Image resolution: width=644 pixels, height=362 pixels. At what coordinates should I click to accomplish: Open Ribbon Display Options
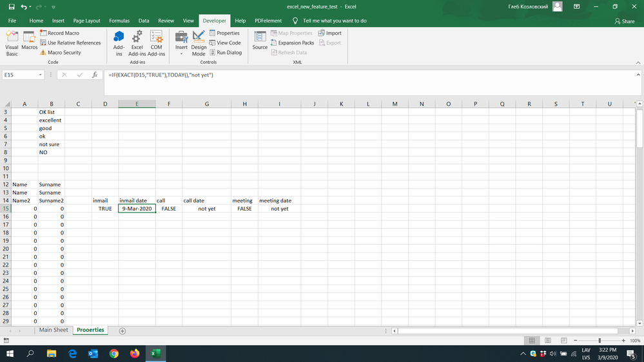[x=577, y=6]
